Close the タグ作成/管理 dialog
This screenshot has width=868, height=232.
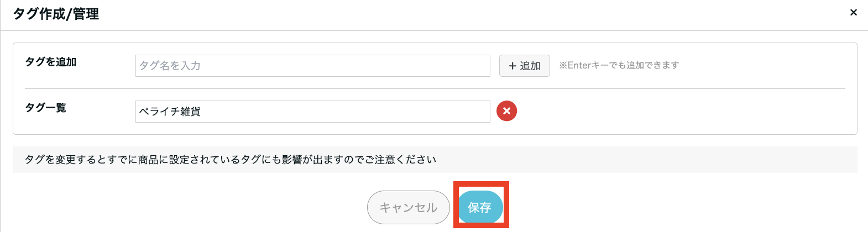(853, 12)
